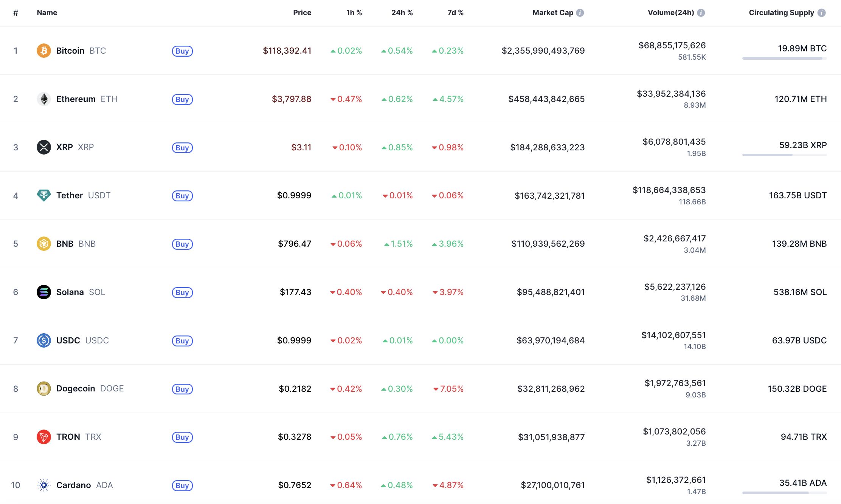Click the TRON logo icon
Viewport: 841px width, 504px height.
(x=44, y=437)
